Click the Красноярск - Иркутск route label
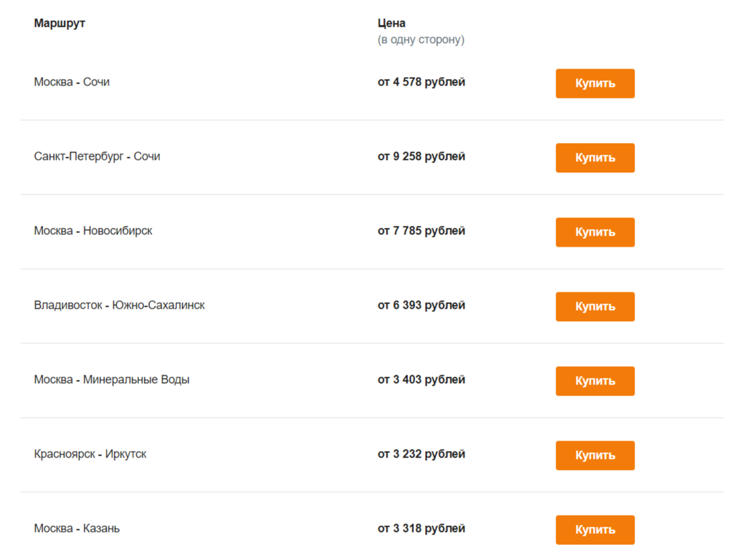This screenshot has height=560, width=731. click(90, 454)
